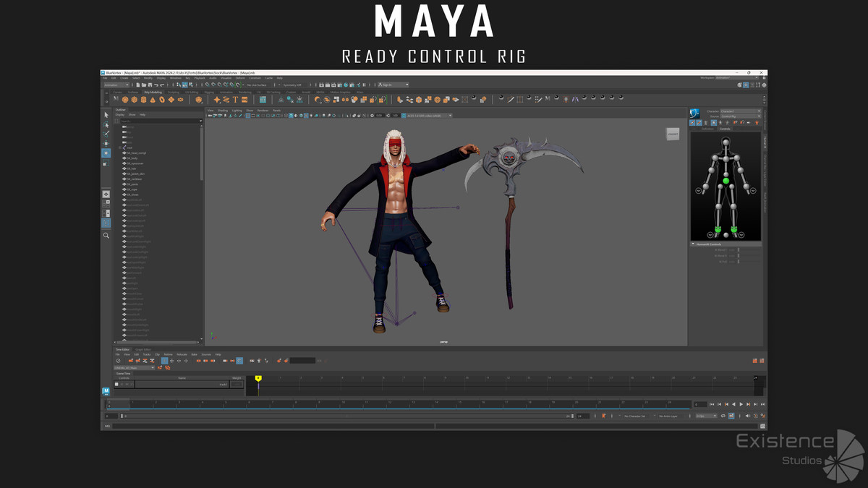The height and width of the screenshot is (488, 868).
Task: Create a poly torus from shelf
Action: [x=163, y=100]
